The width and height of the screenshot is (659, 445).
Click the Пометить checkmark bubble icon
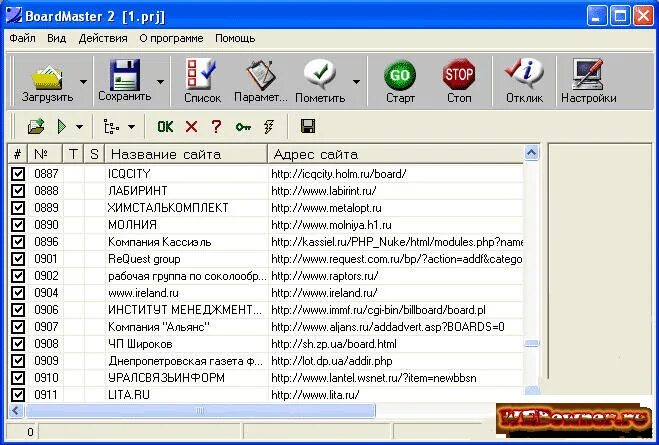tap(320, 74)
